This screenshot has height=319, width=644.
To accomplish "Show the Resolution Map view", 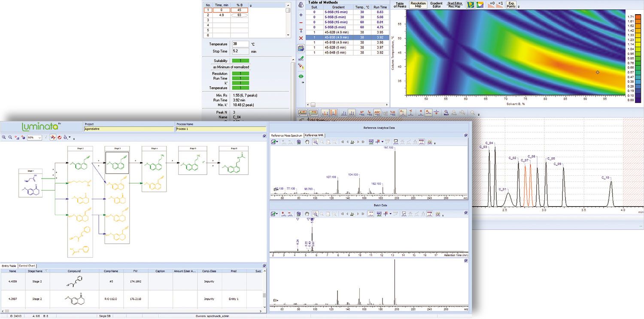I will pos(418,5).
